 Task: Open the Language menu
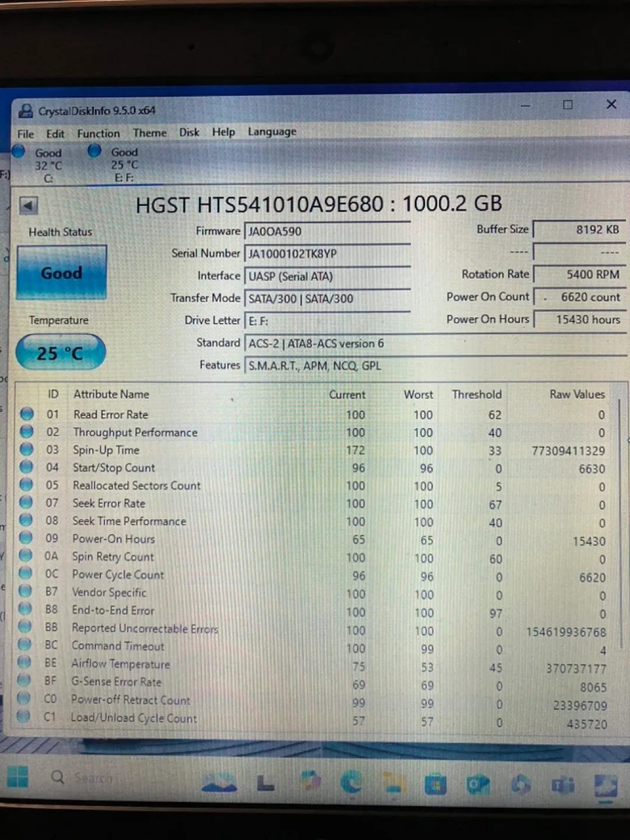(271, 132)
